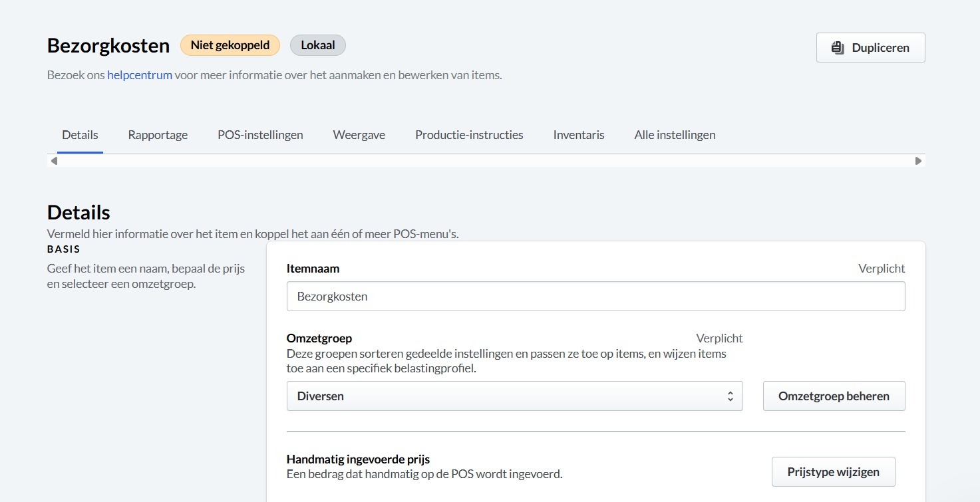Show the Alle instellingen tab
980x502 pixels.
click(x=675, y=135)
